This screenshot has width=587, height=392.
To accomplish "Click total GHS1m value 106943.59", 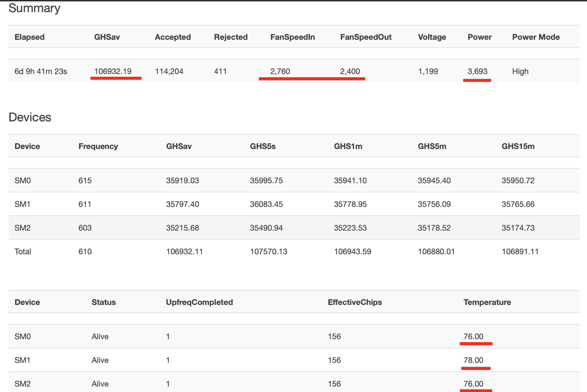I will [353, 252].
